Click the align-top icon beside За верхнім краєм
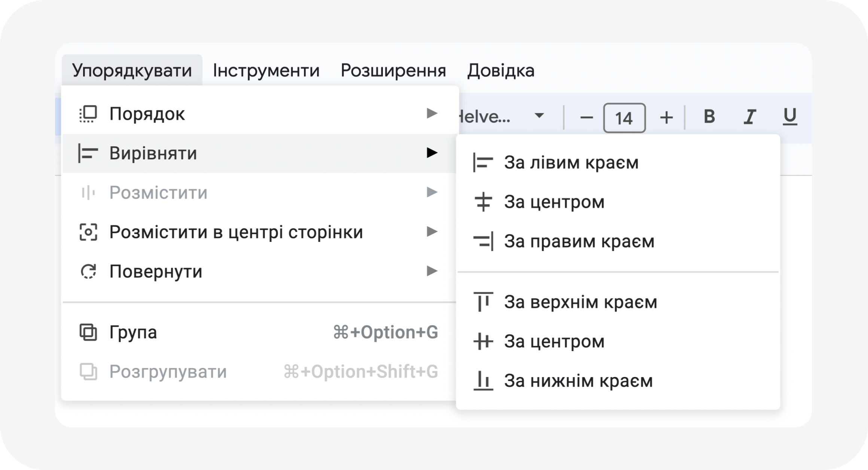 (x=483, y=302)
